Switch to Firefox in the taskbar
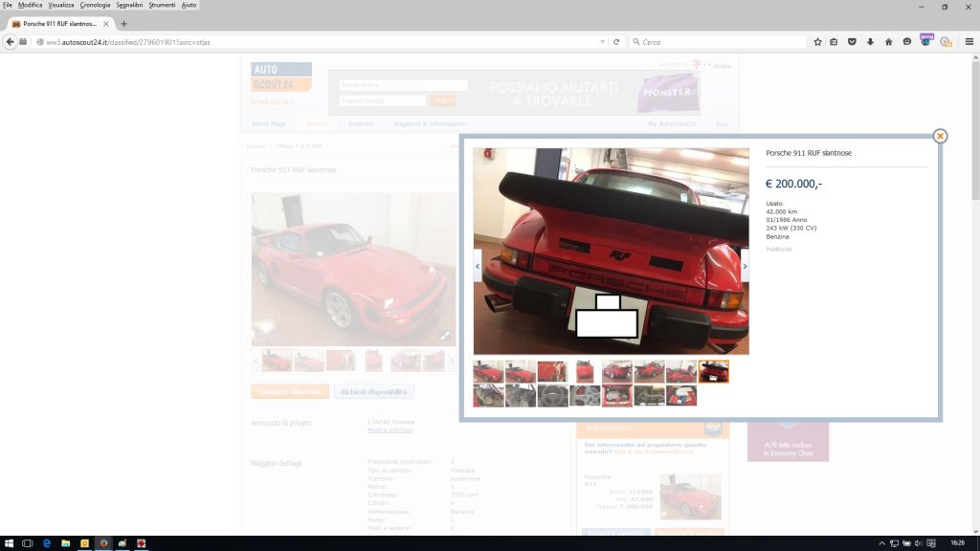 [x=103, y=543]
